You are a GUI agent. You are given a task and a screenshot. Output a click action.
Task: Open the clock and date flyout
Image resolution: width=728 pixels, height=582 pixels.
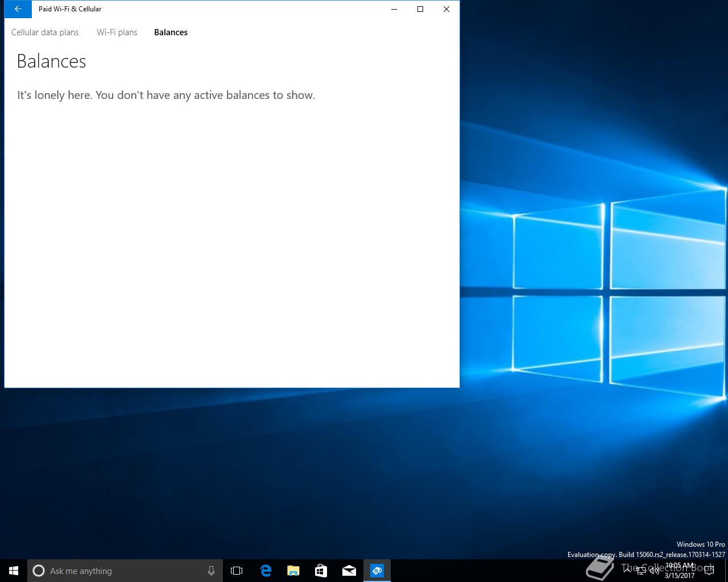coord(680,571)
